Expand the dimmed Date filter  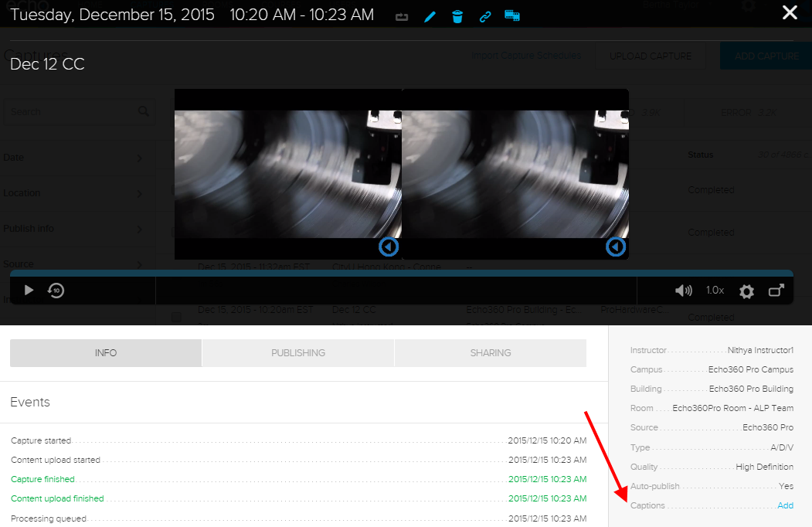click(73, 158)
